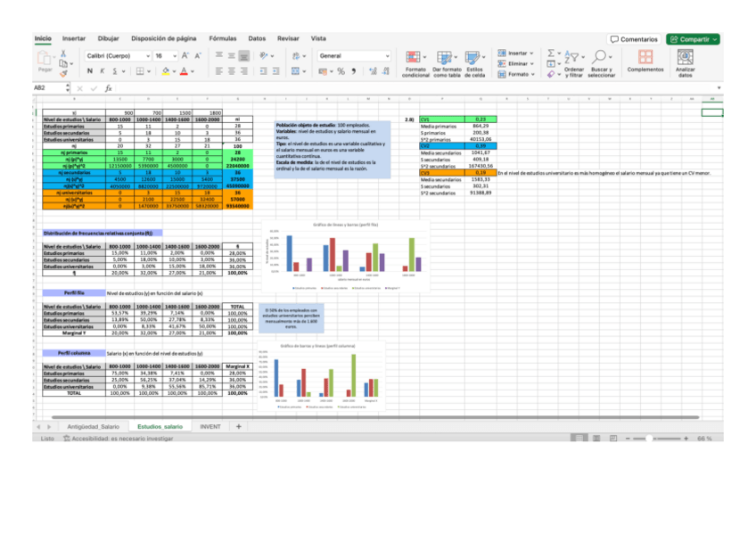Switch to the Dibujar ribbon tab
Screen dimensions: 756x534
coord(108,38)
